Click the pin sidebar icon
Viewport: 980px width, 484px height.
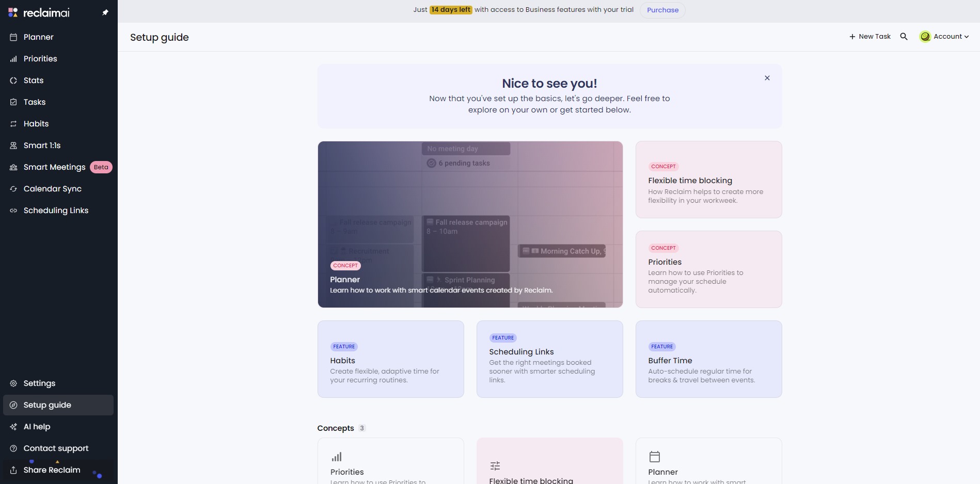tap(105, 12)
